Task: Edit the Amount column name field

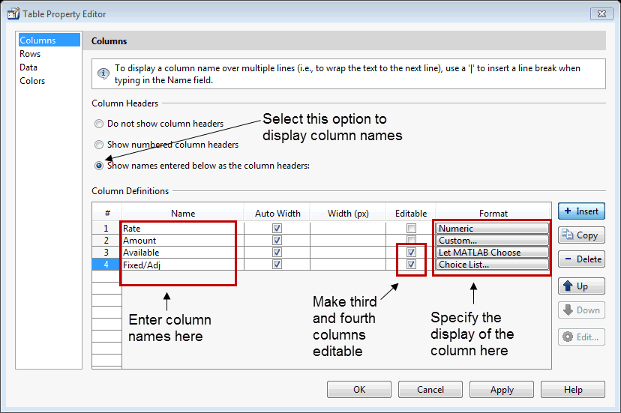Action: click(x=182, y=241)
